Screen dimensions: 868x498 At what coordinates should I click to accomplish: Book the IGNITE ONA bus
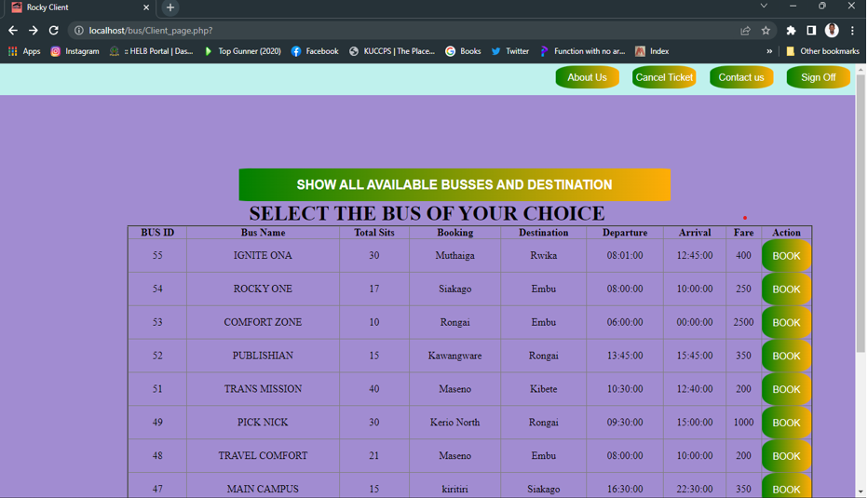pos(786,256)
